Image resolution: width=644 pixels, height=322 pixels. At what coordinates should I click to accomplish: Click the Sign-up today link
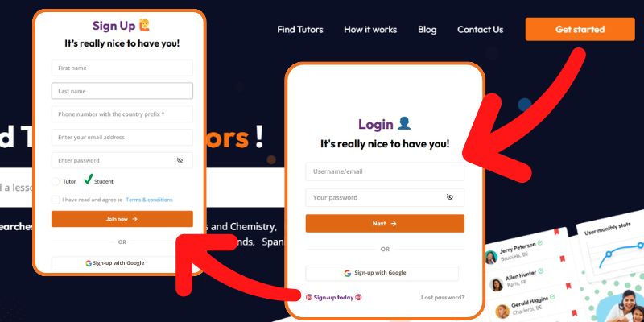pos(333,297)
